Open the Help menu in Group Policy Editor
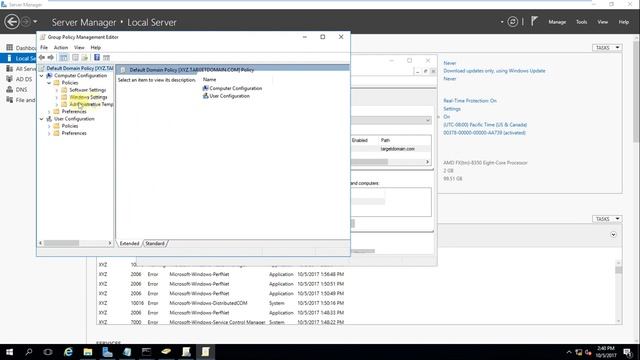 tap(96, 47)
